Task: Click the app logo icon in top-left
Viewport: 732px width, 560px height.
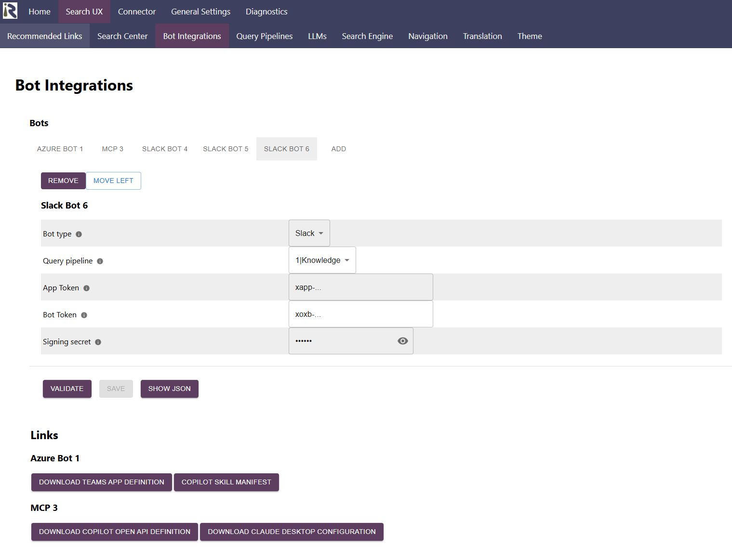Action: [x=10, y=11]
